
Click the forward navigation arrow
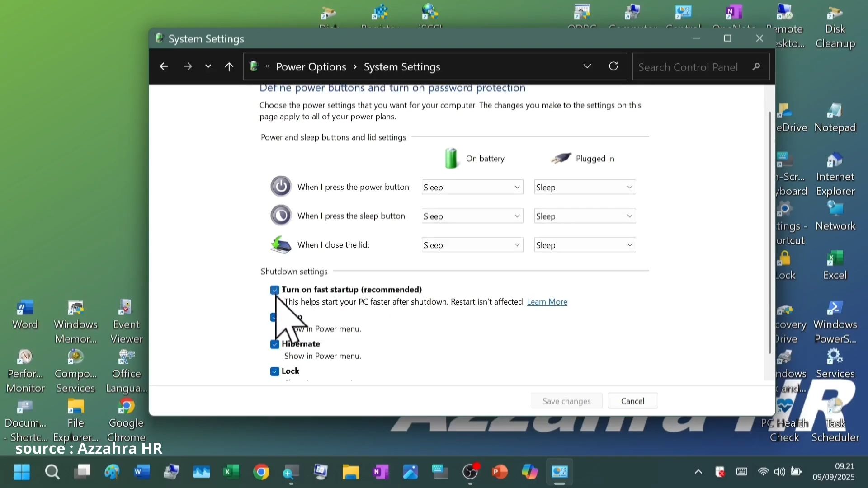click(188, 67)
